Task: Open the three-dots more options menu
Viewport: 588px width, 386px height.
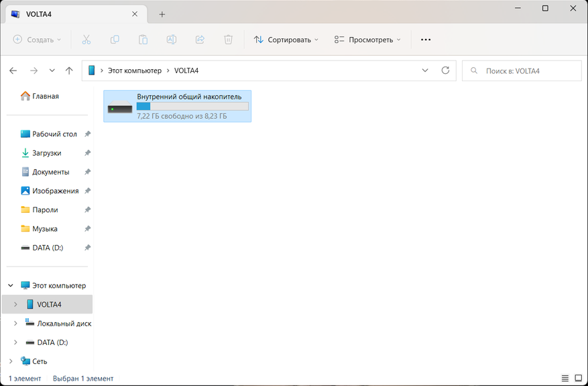Action: (426, 40)
